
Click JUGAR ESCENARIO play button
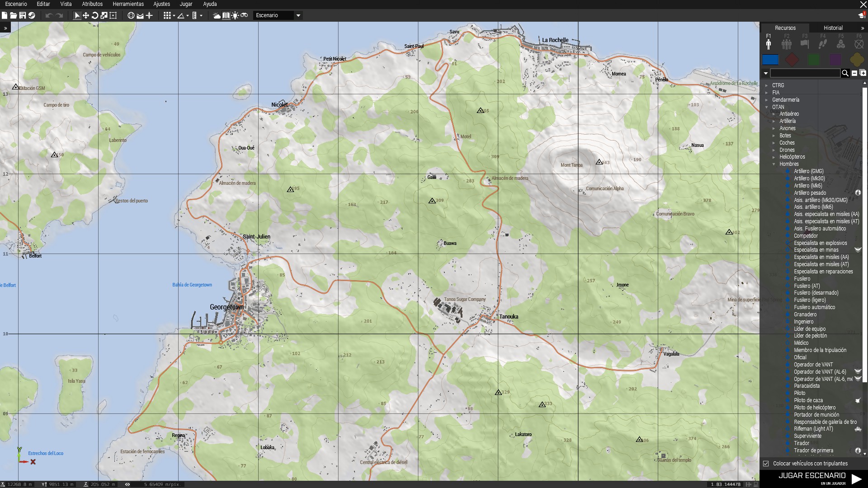point(814,479)
